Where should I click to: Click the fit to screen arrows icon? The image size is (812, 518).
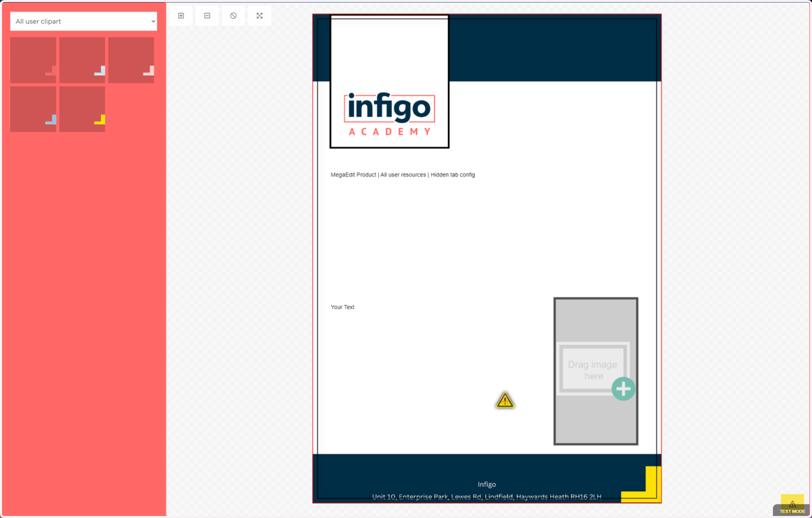point(260,16)
